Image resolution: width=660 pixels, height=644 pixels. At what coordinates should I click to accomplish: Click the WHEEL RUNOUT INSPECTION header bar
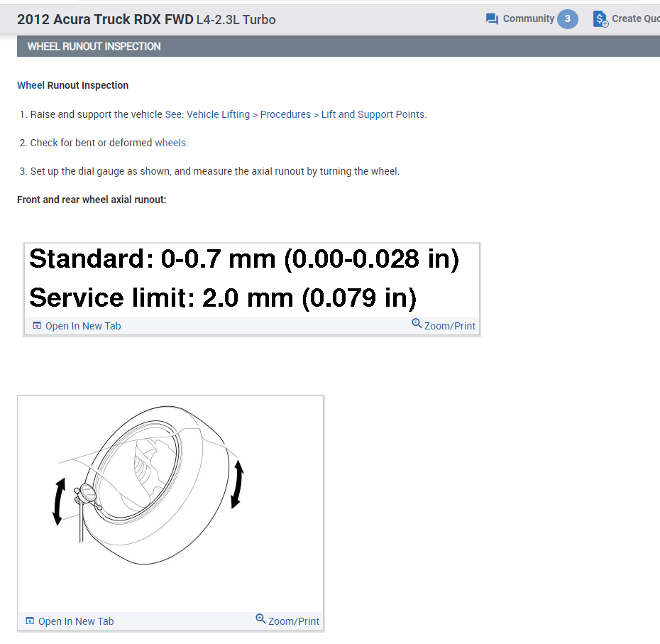339,46
